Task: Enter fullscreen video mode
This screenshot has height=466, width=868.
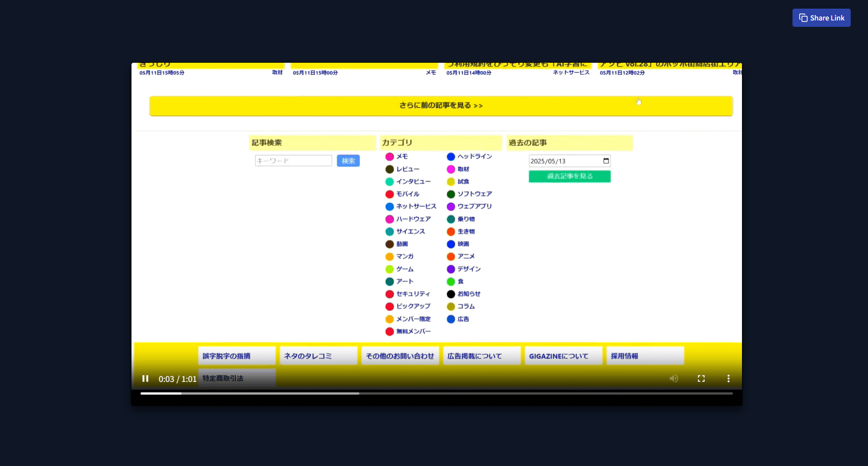Action: point(701,379)
